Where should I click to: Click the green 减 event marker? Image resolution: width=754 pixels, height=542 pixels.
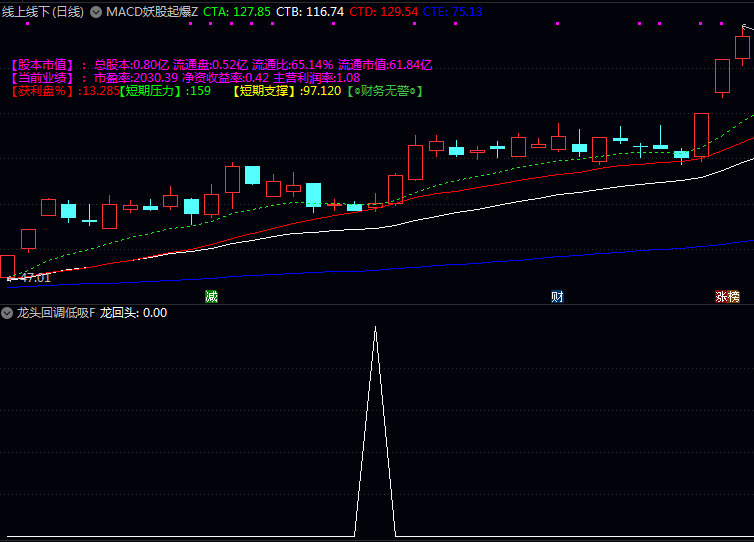211,296
